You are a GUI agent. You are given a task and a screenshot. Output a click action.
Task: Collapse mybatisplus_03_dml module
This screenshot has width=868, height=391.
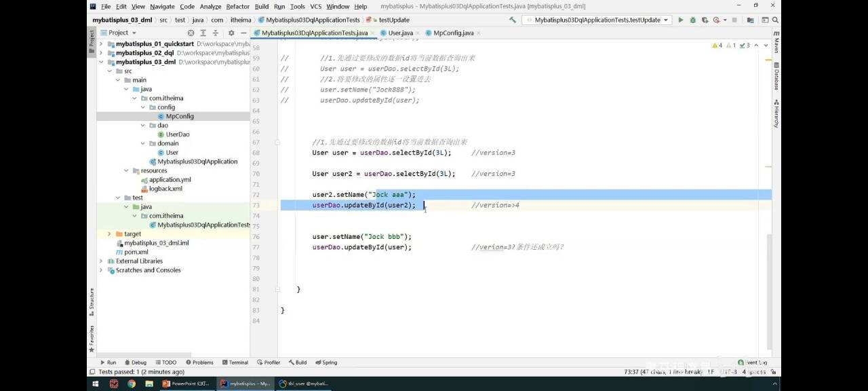coord(101,62)
